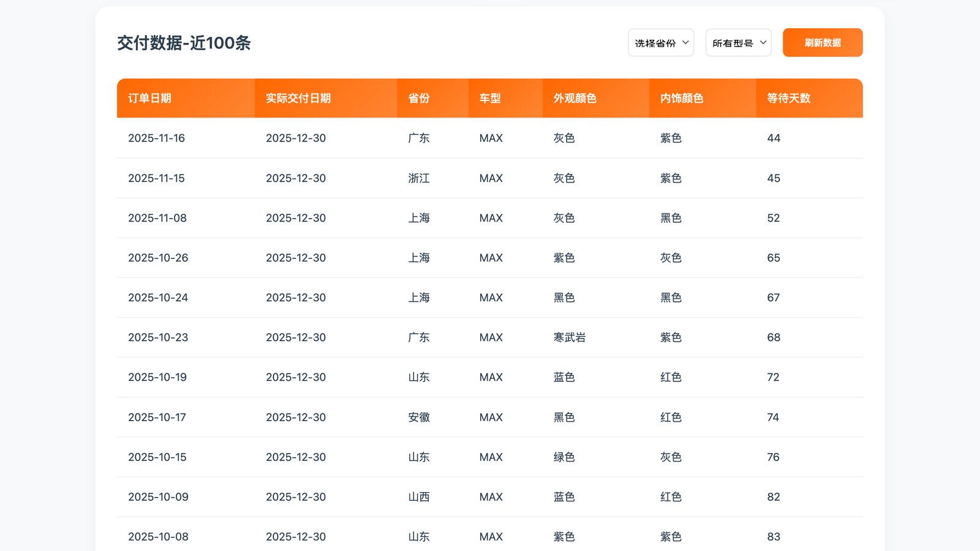Click 蓝色 exterior in the 2025-10-19 row
The height and width of the screenshot is (551, 980).
564,377
